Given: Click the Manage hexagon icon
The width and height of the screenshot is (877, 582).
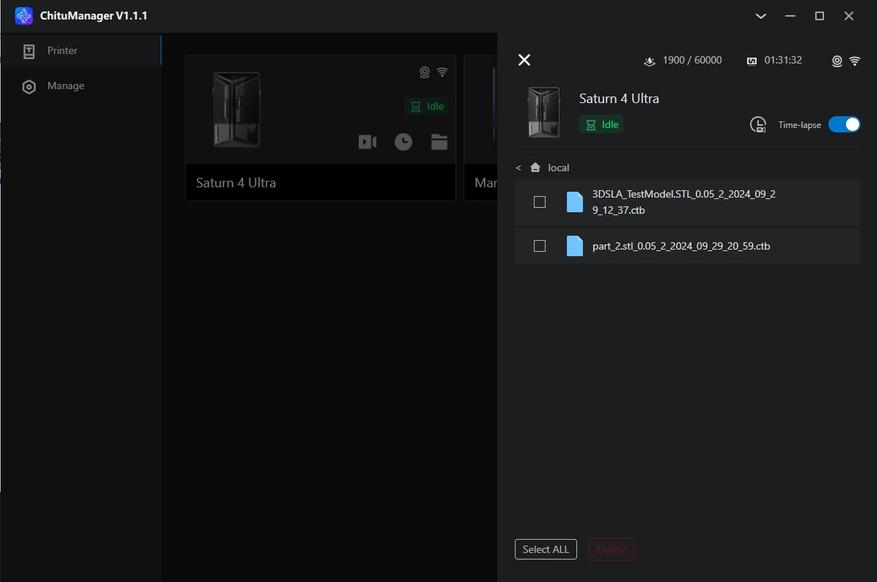Looking at the screenshot, I should [29, 87].
